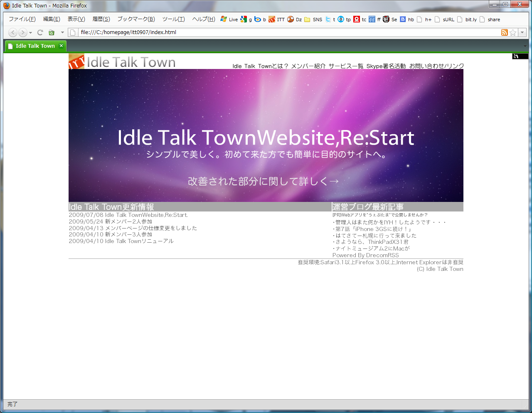Image resolution: width=532 pixels, height=413 pixels.
Task: Bookmark this page with the star
Action: (x=513, y=32)
